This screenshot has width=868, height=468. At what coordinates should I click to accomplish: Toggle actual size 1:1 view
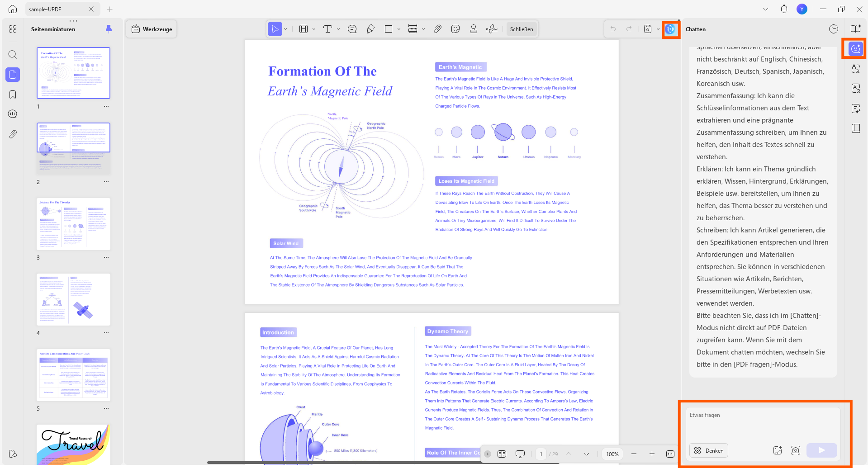point(670,454)
